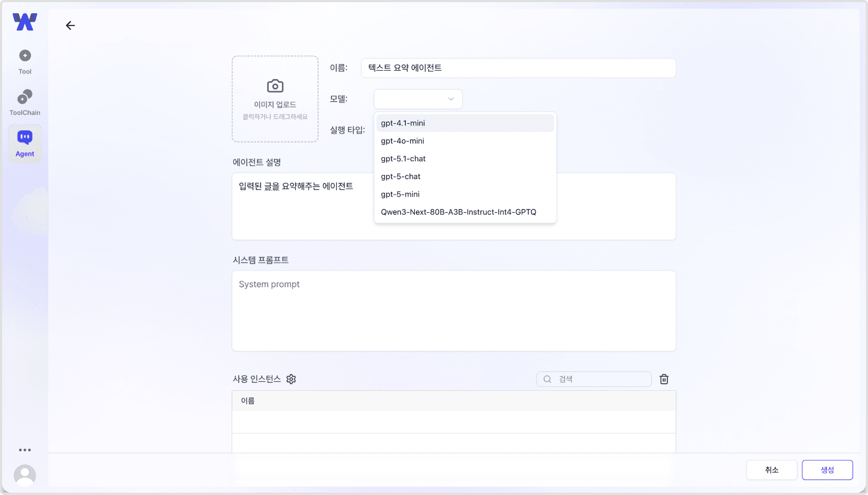The image size is (868, 495).
Task: Click inside the 검색 search field
Action: (594, 379)
